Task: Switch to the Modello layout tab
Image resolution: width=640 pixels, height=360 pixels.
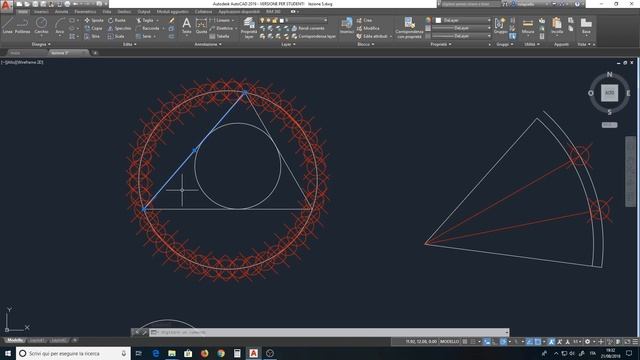Action: (15, 340)
